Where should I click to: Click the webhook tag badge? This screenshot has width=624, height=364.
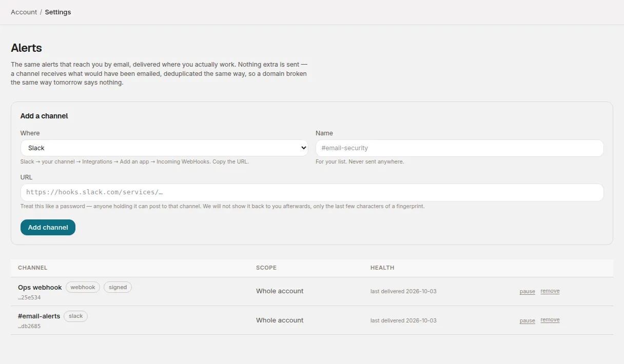coord(83,287)
